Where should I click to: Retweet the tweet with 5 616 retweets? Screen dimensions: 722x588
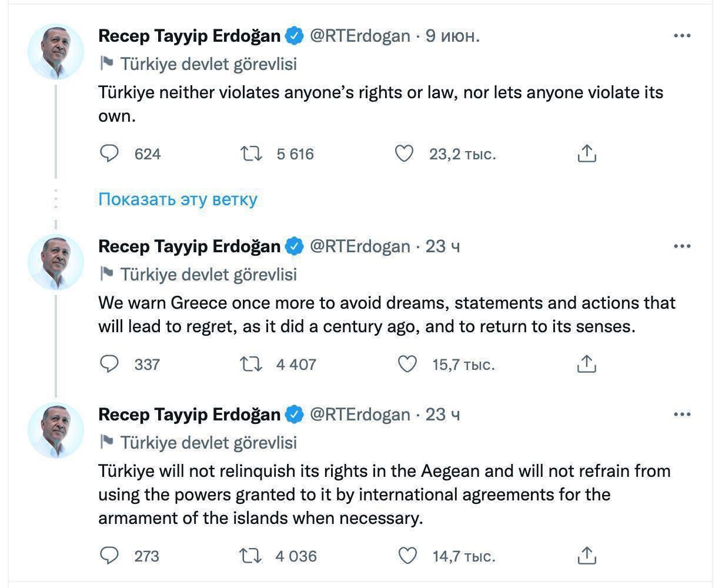pos(251,154)
